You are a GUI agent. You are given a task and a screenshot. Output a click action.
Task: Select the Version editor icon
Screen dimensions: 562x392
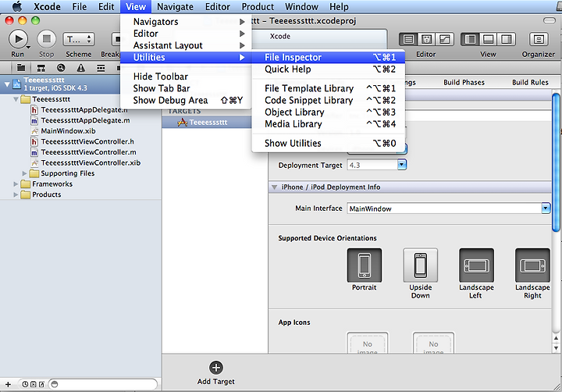click(x=444, y=39)
